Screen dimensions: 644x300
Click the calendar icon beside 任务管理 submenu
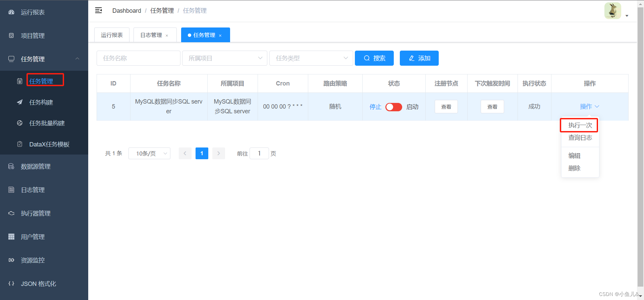(x=20, y=81)
